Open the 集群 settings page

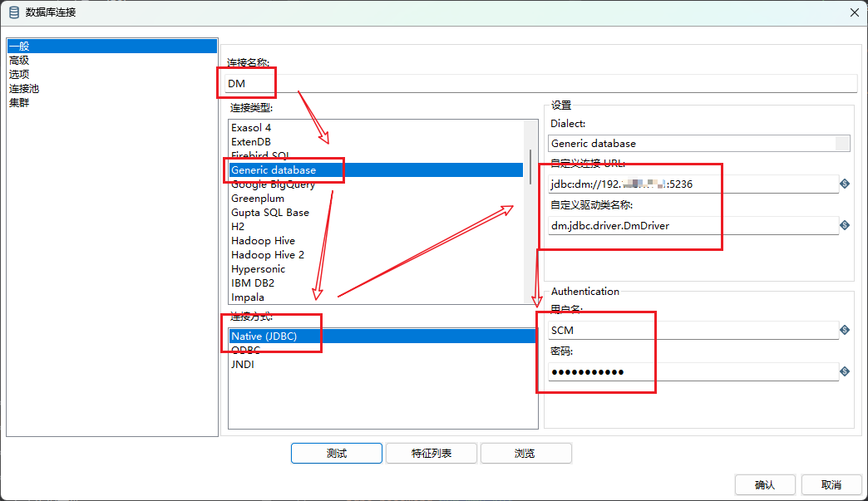19,102
